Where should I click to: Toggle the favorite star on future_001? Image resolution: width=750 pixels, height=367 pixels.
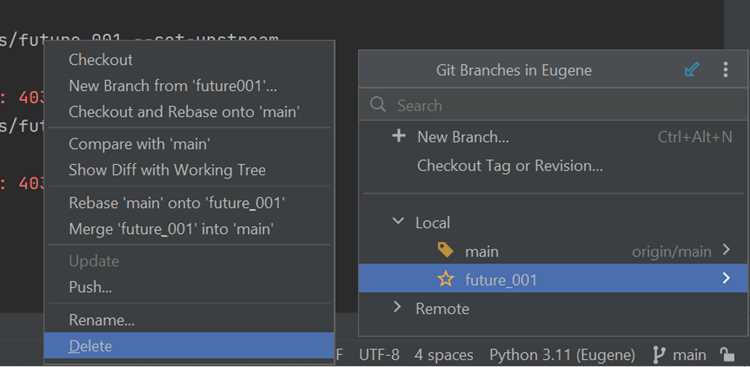tap(445, 278)
